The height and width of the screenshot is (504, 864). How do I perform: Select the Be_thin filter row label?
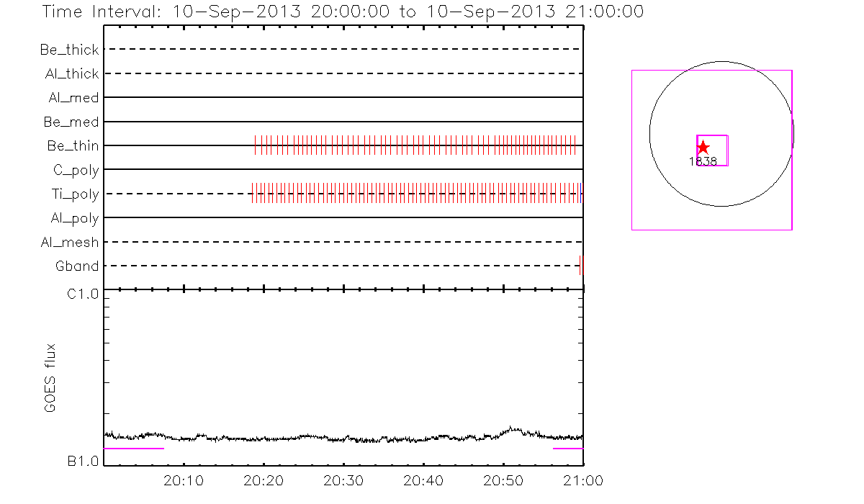(73, 146)
